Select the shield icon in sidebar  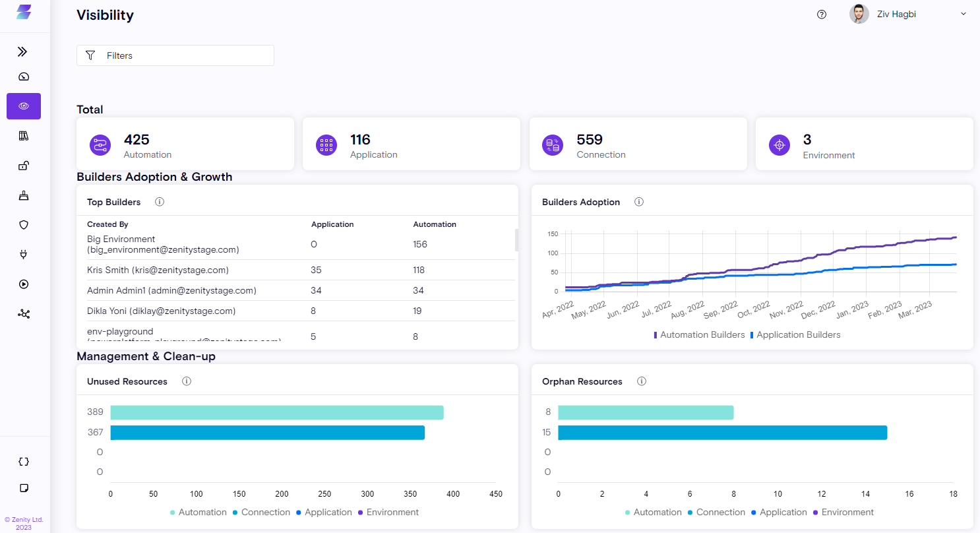pos(24,225)
